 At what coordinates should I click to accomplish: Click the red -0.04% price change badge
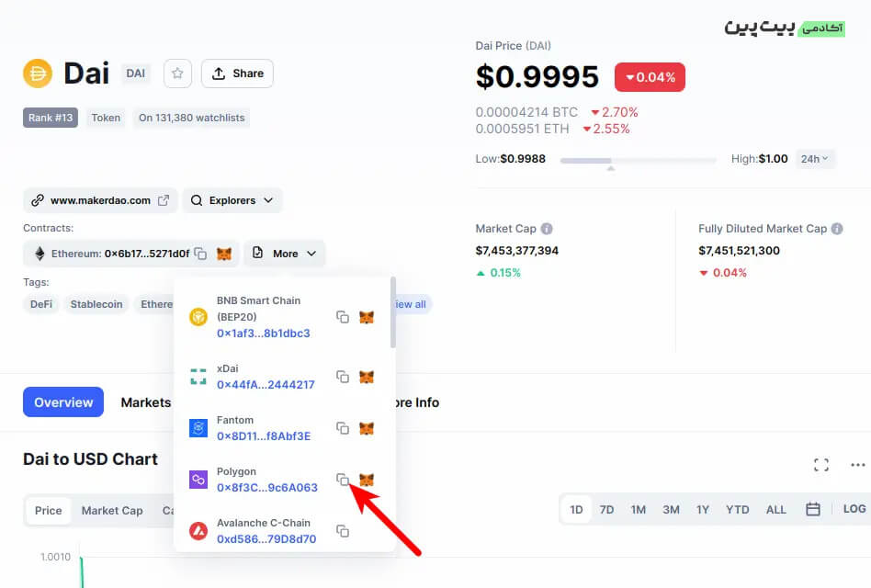coord(650,77)
